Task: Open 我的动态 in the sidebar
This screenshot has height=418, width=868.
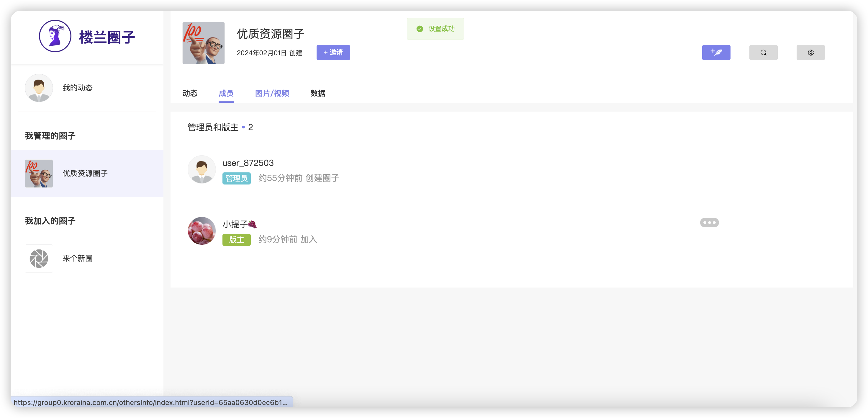Action: coord(87,88)
